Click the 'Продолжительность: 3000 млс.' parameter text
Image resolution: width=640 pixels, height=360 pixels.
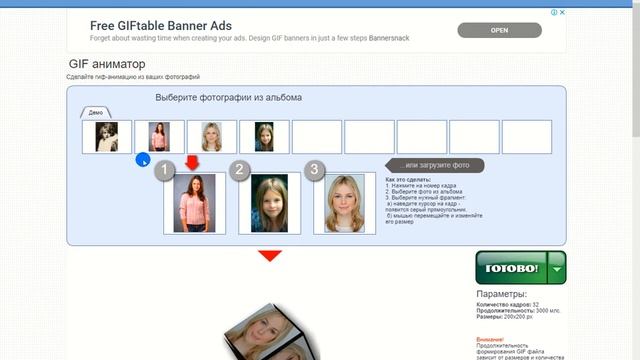point(518,311)
